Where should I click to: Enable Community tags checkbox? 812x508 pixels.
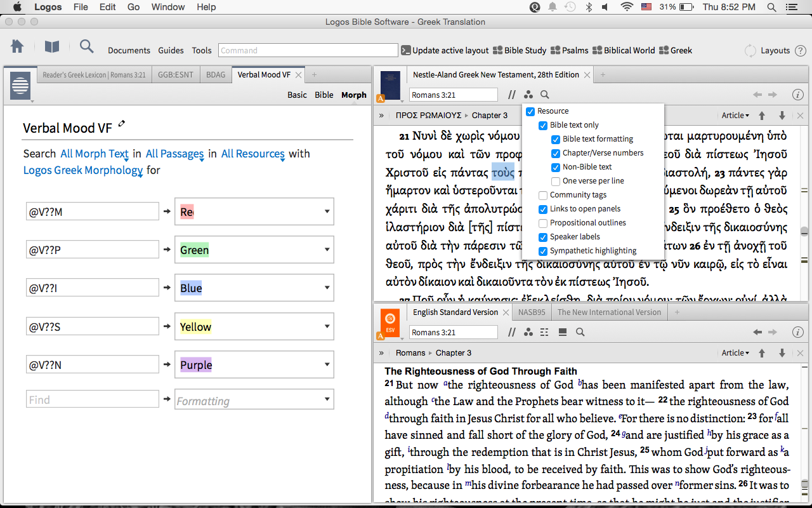point(543,195)
